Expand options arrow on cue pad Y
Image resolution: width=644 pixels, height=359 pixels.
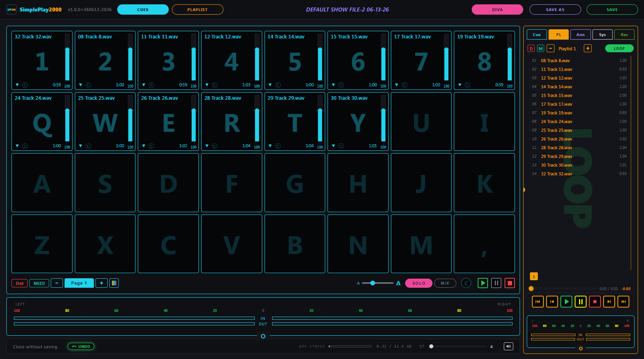tap(333, 146)
